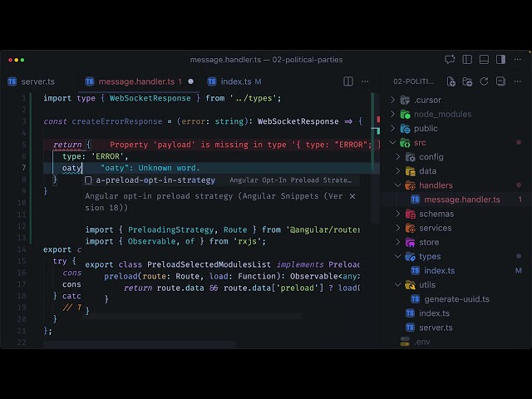The image size is (532, 399).
Task: Click editor horizontal scrollbar at bottom
Action: pyautogui.click(x=139, y=344)
